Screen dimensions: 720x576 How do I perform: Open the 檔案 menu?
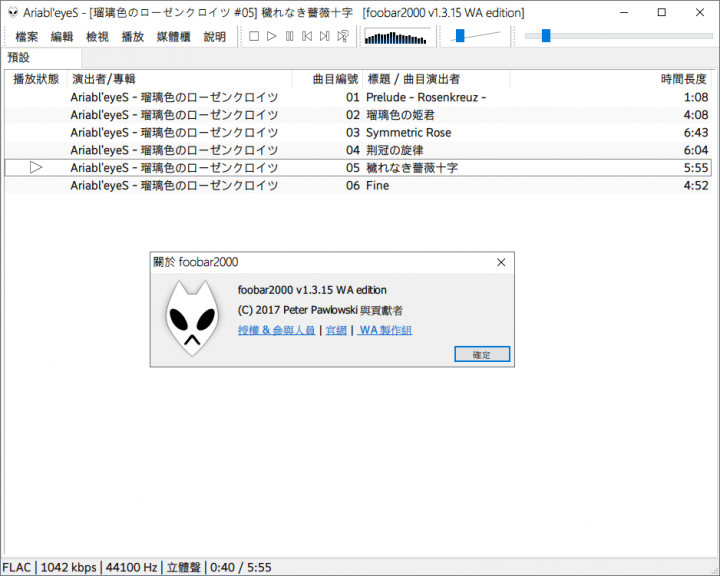click(27, 37)
